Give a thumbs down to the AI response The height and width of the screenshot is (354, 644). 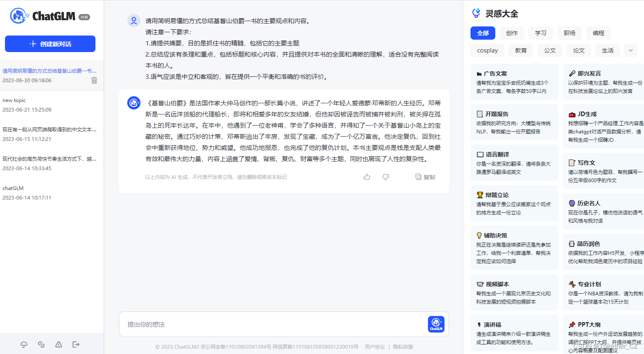(385, 177)
